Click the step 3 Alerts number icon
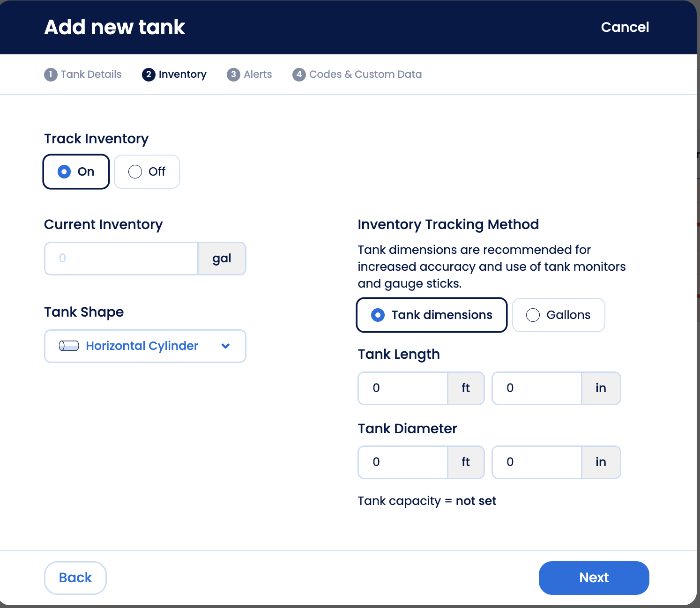Image resolution: width=700 pixels, height=608 pixels. [233, 74]
